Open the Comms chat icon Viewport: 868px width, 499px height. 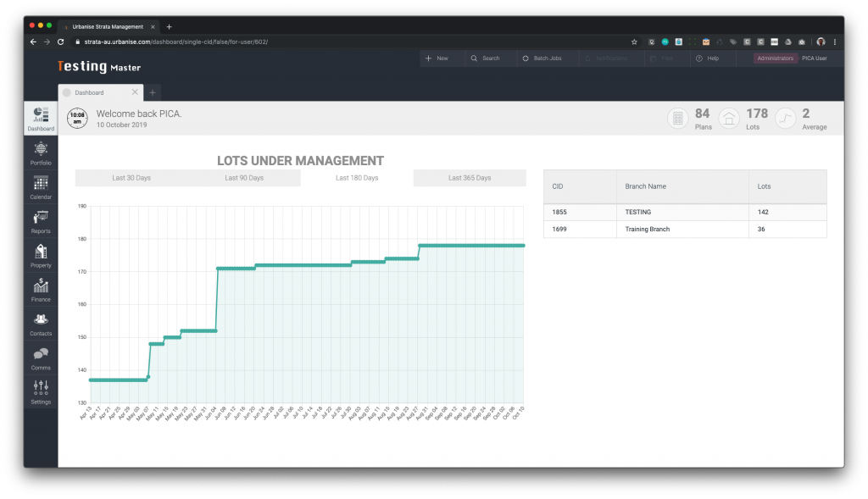[41, 355]
